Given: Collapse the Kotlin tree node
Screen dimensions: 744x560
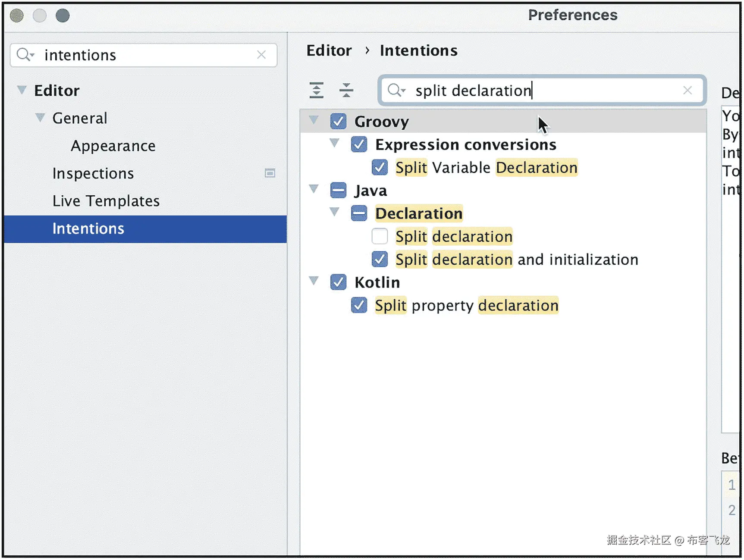Looking at the screenshot, I should [314, 281].
